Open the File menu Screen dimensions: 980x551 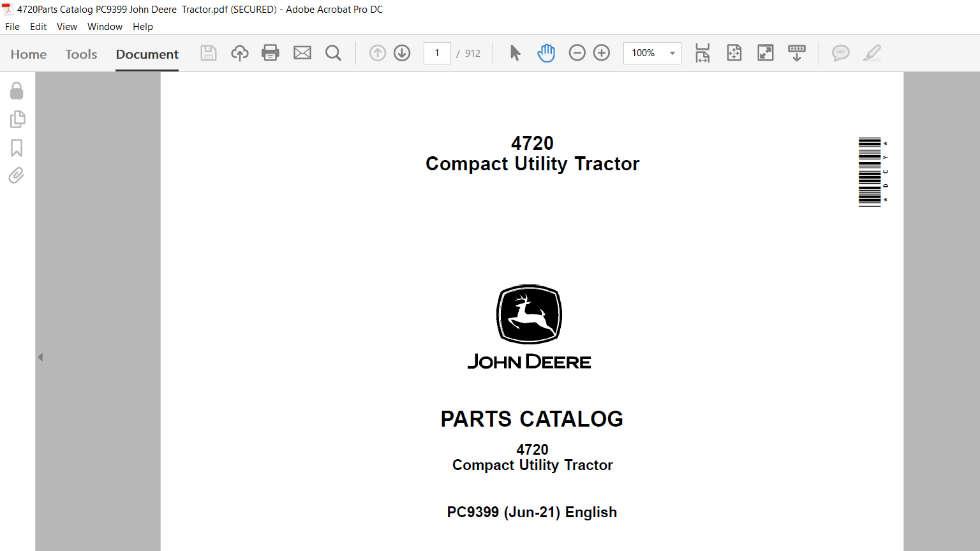click(12, 27)
